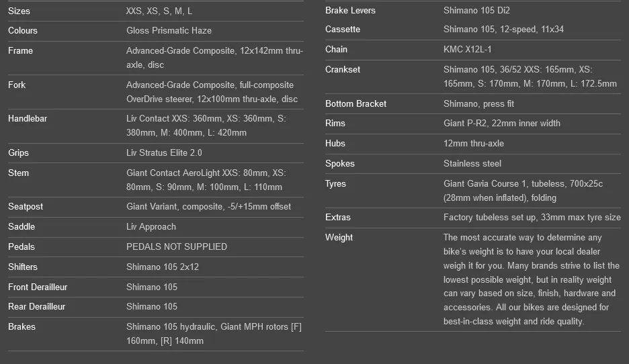Select the Brakes row label
629x364 pixels.
[x=22, y=326]
